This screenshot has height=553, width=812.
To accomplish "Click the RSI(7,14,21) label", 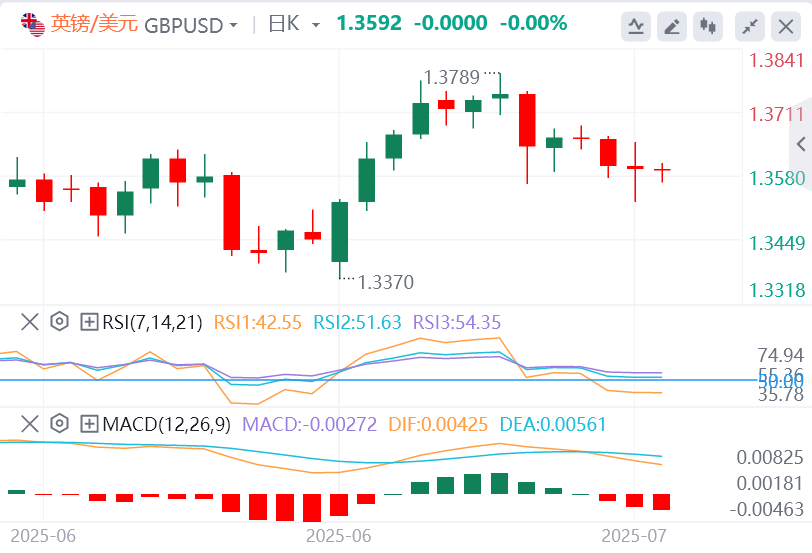I will (x=152, y=322).
